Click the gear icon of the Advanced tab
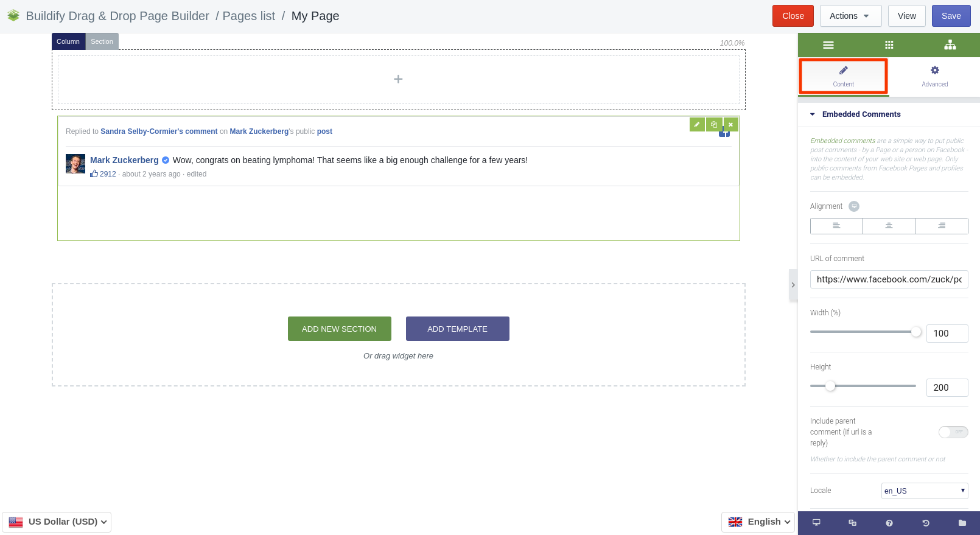980x535 pixels. pos(934,71)
